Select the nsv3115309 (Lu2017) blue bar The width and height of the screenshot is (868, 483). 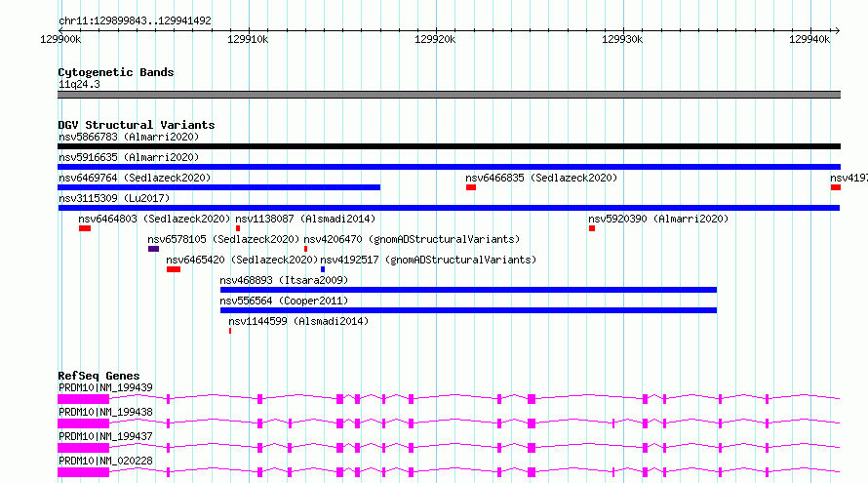pos(449,208)
